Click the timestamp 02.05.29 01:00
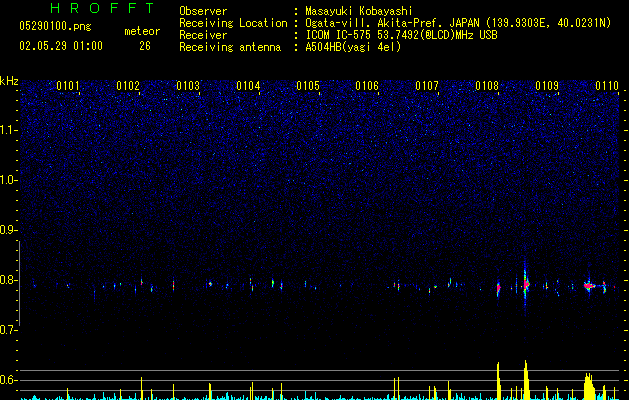This screenshot has height=400, width=629. pyautogui.click(x=61, y=46)
